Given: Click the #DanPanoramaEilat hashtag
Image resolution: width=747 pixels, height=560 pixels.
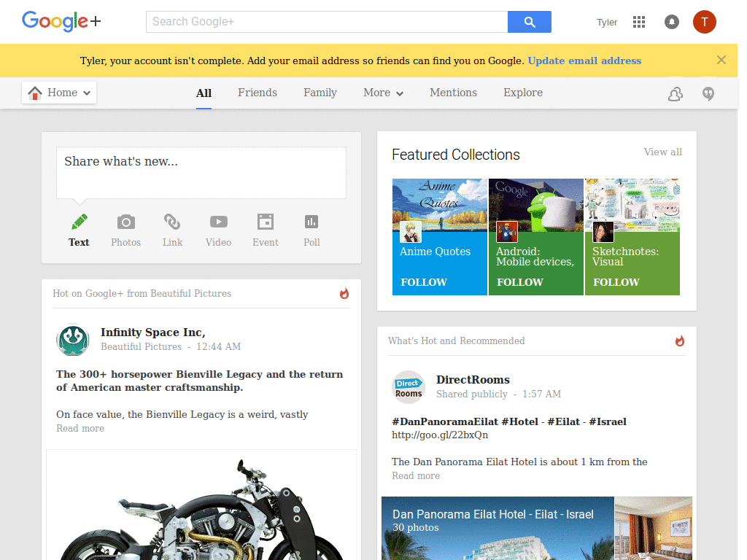Looking at the screenshot, I should 444,421.
